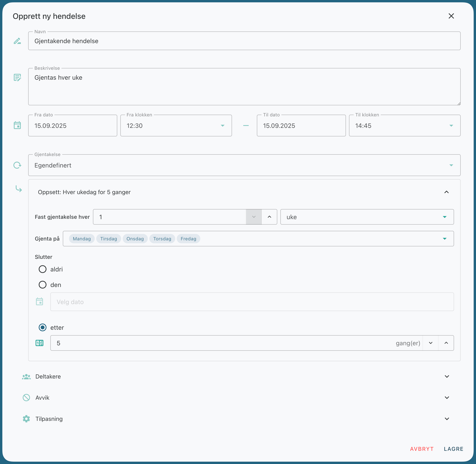The width and height of the screenshot is (476, 464).
Task: Expand the Tilpasning section
Action: coord(447,419)
